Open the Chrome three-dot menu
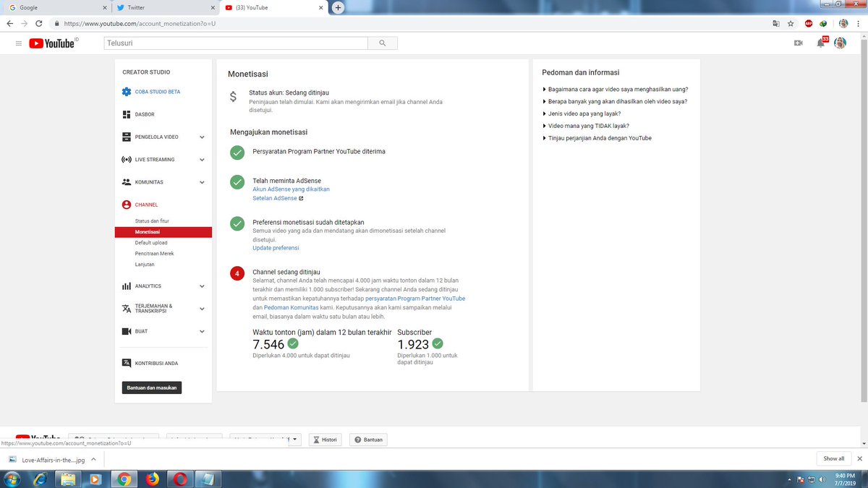The height and width of the screenshot is (488, 868). click(859, 23)
